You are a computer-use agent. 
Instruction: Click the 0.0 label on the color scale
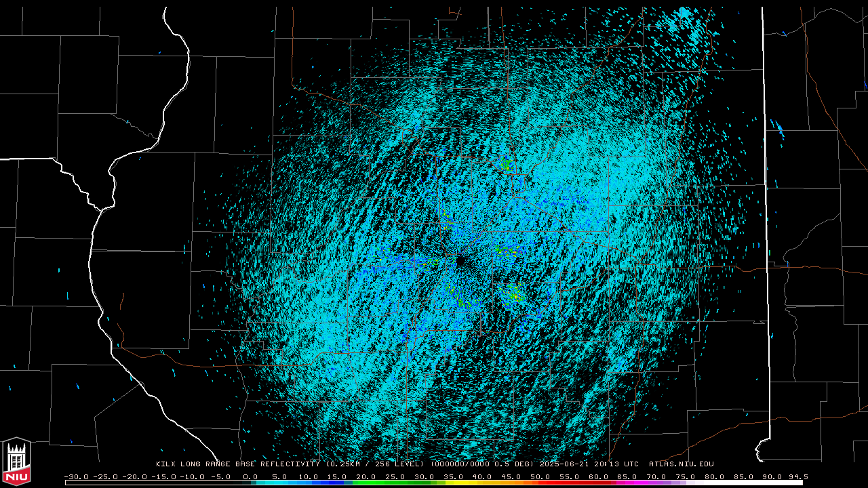point(250,476)
